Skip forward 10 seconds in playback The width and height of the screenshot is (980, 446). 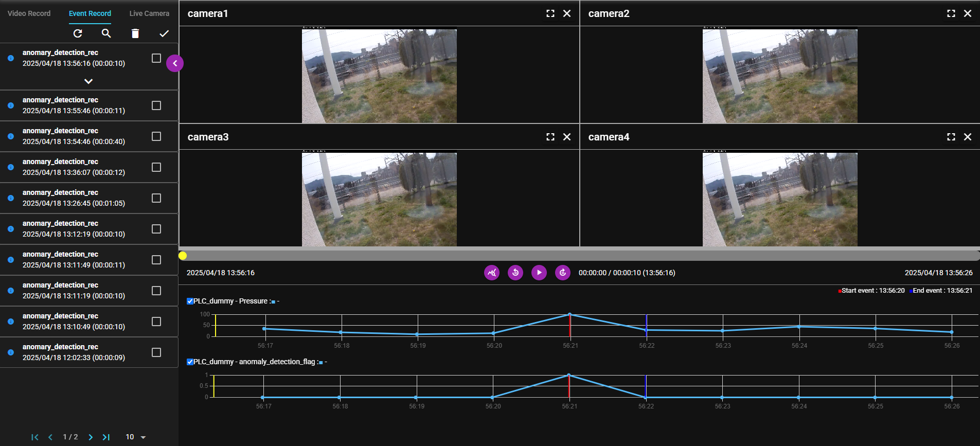click(563, 273)
